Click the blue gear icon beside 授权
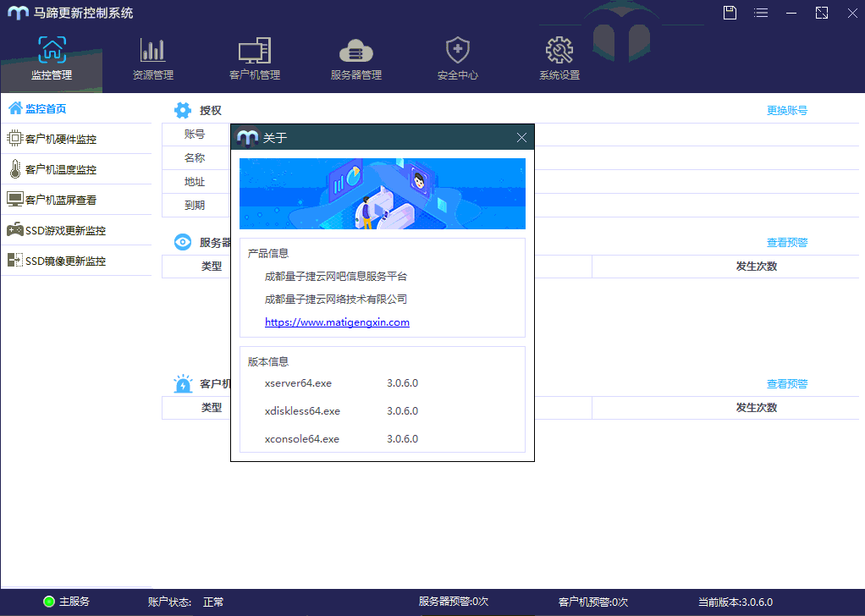Screen dimensions: 865x616 183,110
